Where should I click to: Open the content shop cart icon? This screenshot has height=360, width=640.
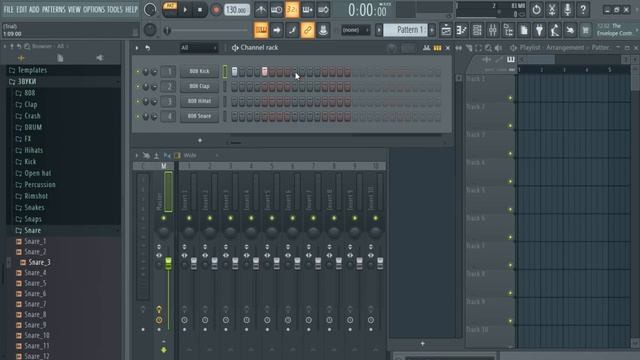point(586,30)
